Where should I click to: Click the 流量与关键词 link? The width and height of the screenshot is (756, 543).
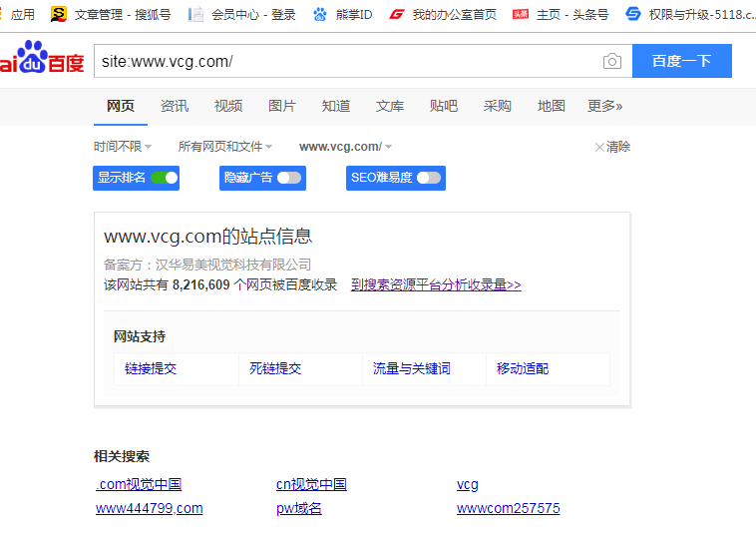(x=411, y=368)
